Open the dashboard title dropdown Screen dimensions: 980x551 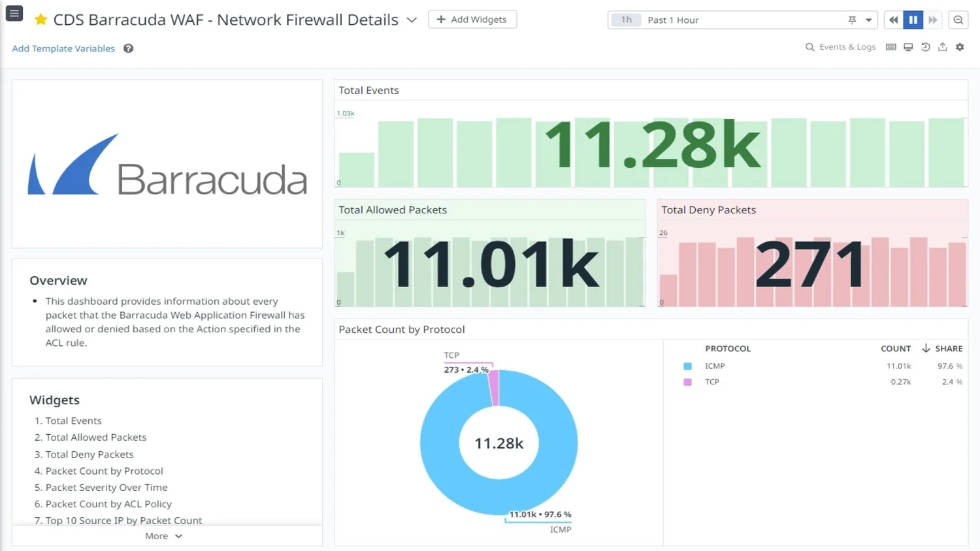click(412, 20)
